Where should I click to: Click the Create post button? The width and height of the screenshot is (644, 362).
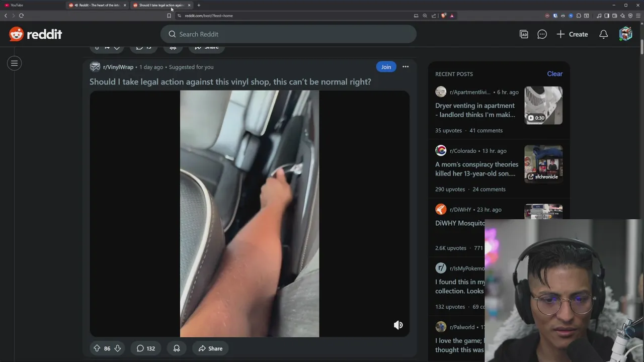click(x=572, y=34)
